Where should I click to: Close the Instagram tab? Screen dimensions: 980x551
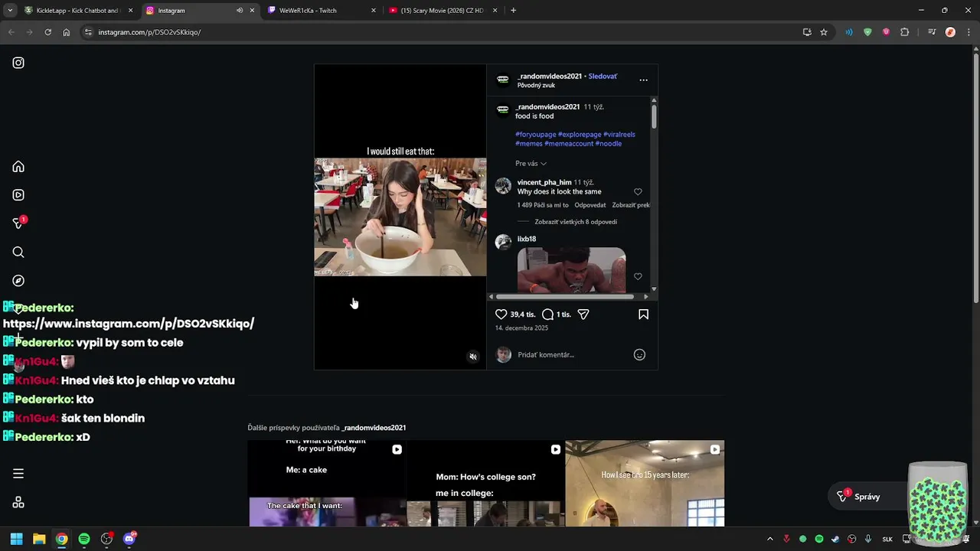coord(252,11)
